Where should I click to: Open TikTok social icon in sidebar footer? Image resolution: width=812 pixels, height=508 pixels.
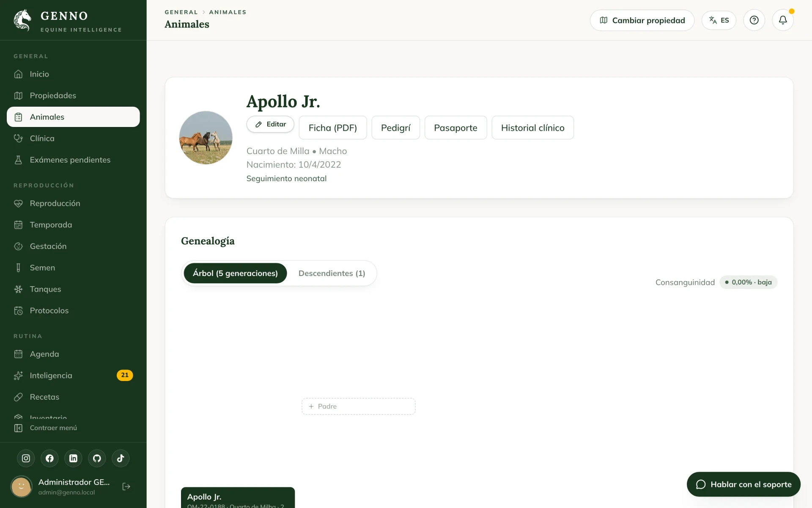[x=121, y=458]
